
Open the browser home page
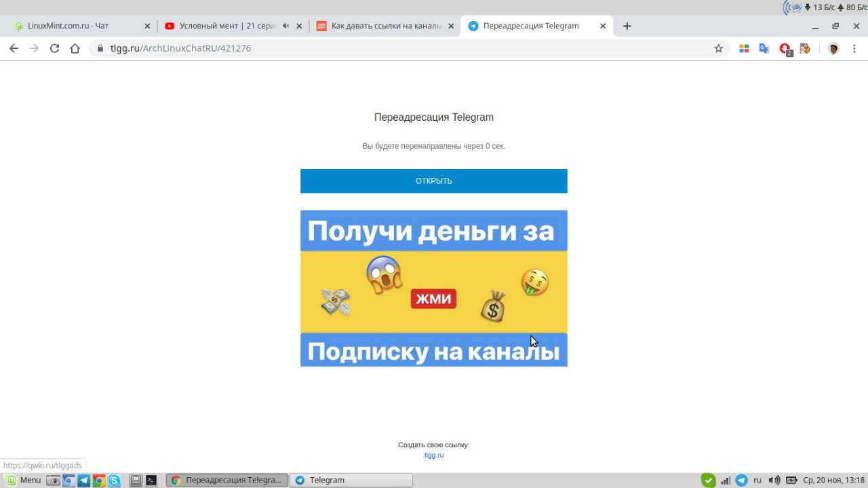pyautogui.click(x=75, y=48)
